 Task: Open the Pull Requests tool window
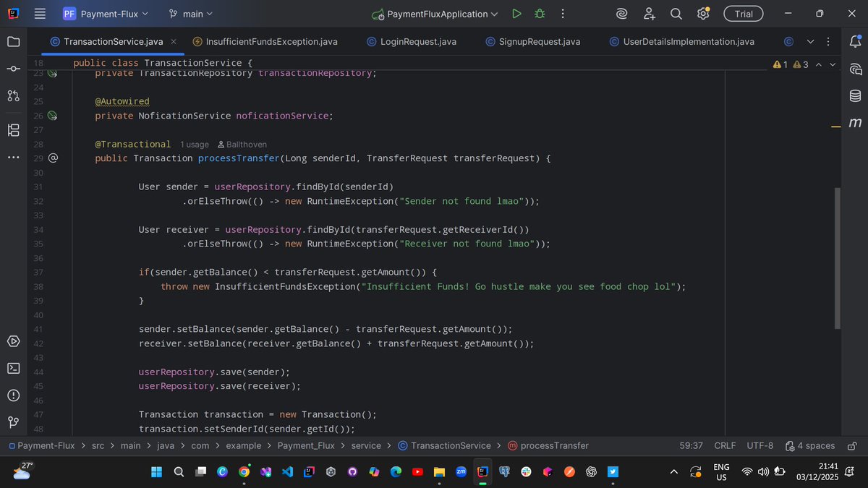coord(13,96)
